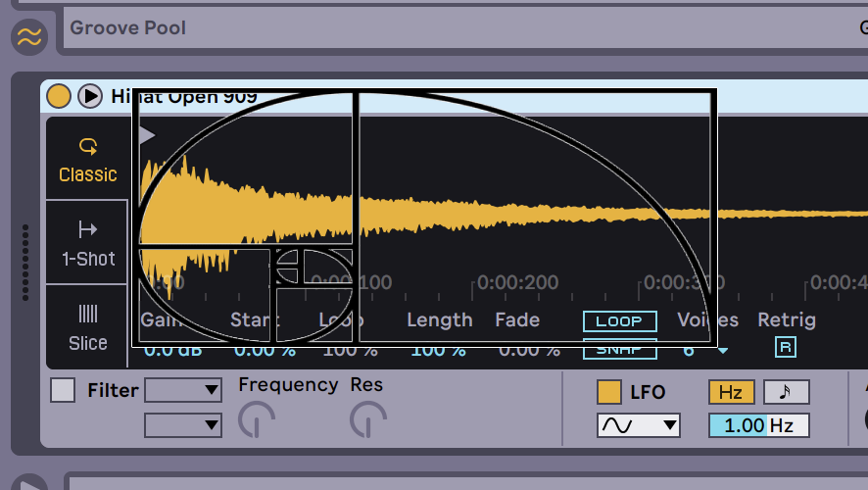Image resolution: width=868 pixels, height=490 pixels.
Task: Click the sample start marker triangle
Action: coord(147,134)
